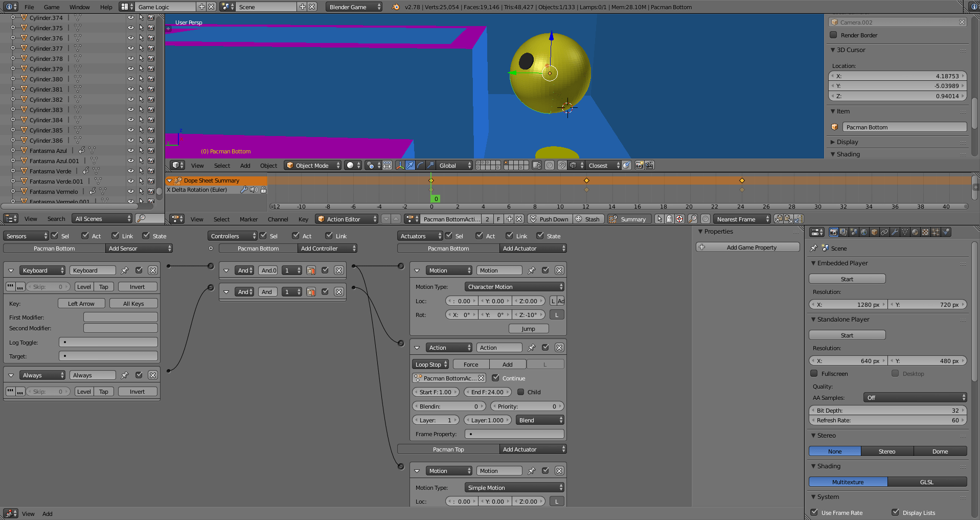Click the magnifier filter icon in Action Editor
This screenshot has height=520, width=980.
click(692, 219)
